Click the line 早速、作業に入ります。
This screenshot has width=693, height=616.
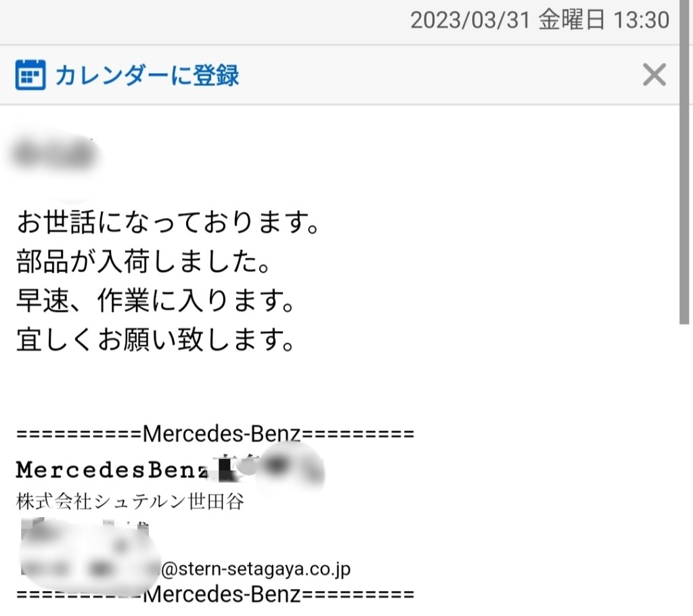(155, 301)
